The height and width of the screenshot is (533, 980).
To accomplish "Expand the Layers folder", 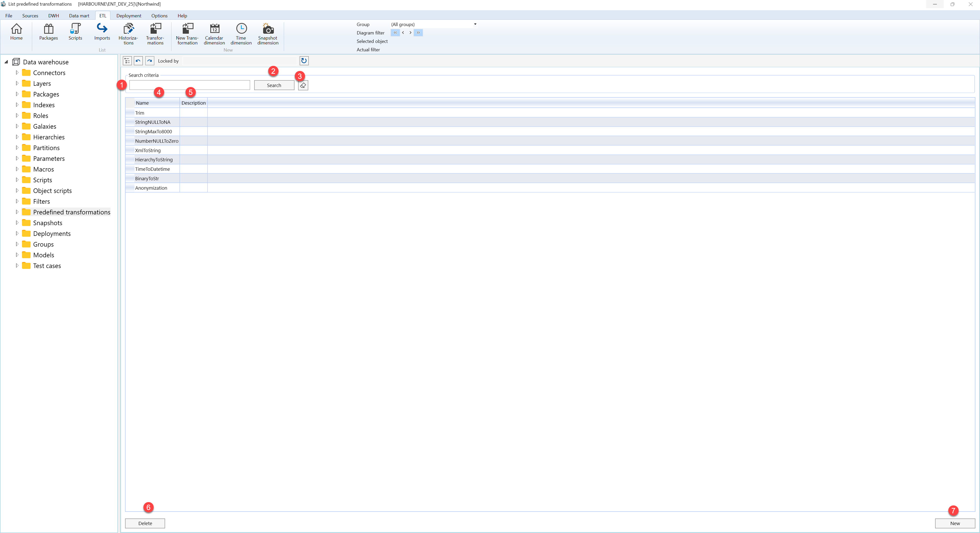I will 17,83.
